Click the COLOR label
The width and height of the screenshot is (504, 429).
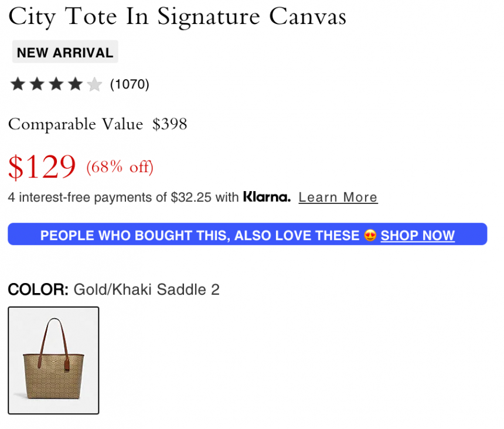(38, 290)
